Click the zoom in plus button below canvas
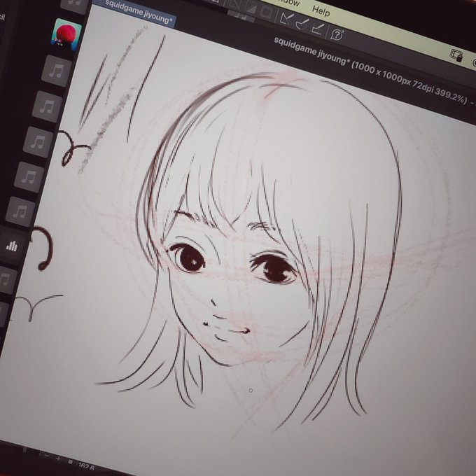 point(58,459)
